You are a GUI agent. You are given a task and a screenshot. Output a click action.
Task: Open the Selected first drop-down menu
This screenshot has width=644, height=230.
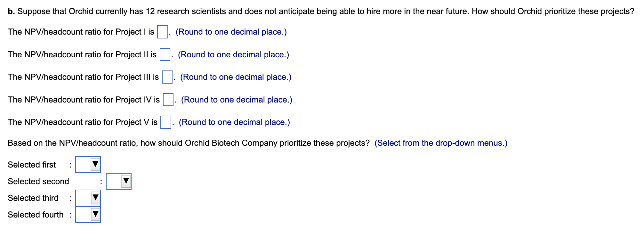88,165
